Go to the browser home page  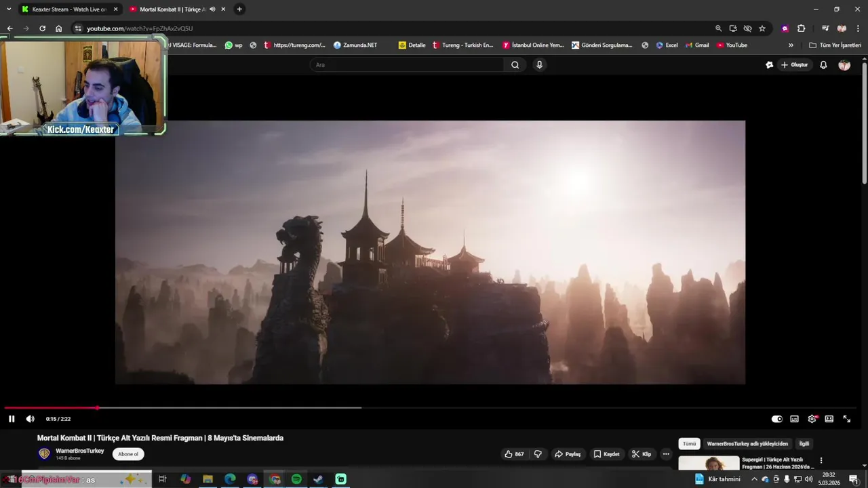pyautogui.click(x=58, y=28)
